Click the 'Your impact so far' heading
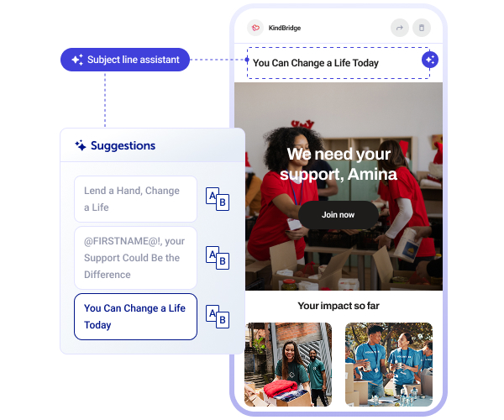The height and width of the screenshot is (420, 504). click(339, 306)
